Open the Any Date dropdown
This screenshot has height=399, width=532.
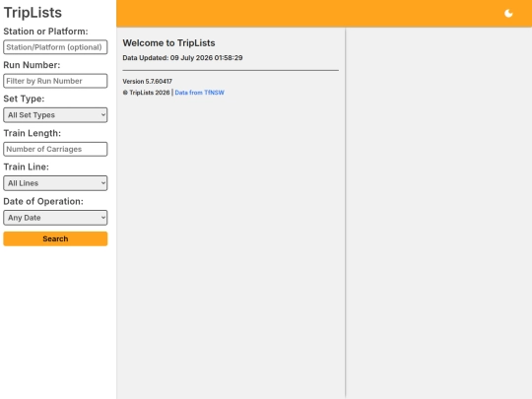point(55,218)
